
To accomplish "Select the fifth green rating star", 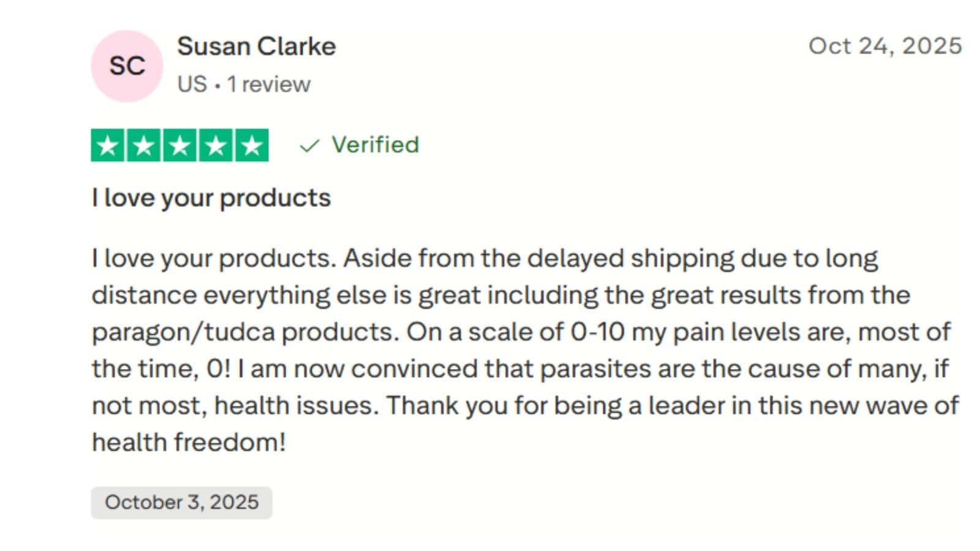I will click(x=252, y=146).
